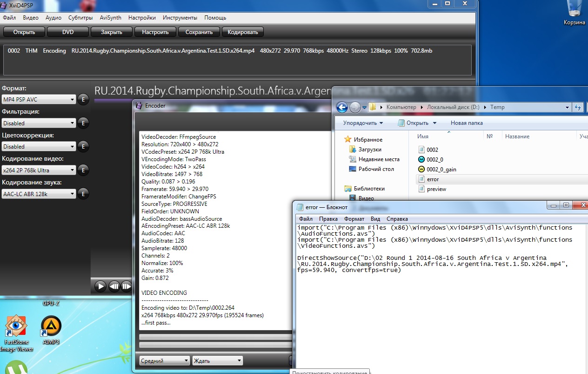Expand the Кодирование видео dropdown
Image resolution: width=588 pixels, height=374 pixels.
pos(39,170)
